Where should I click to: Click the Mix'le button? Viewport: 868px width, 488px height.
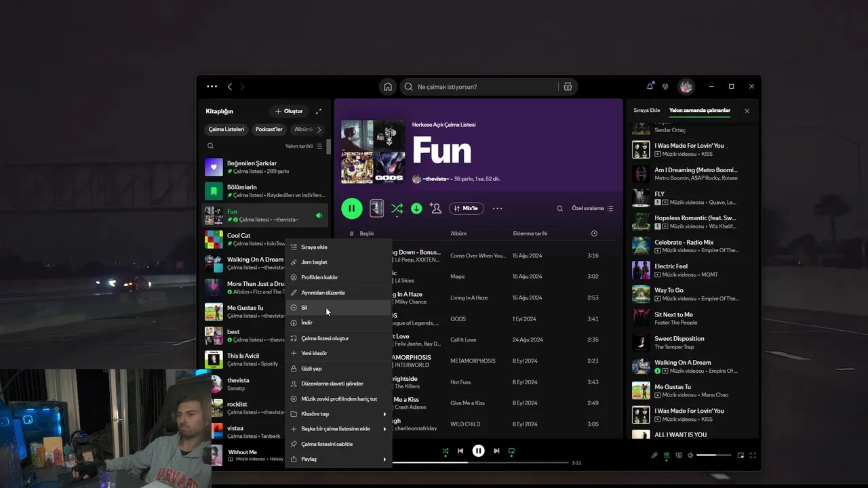(x=466, y=208)
